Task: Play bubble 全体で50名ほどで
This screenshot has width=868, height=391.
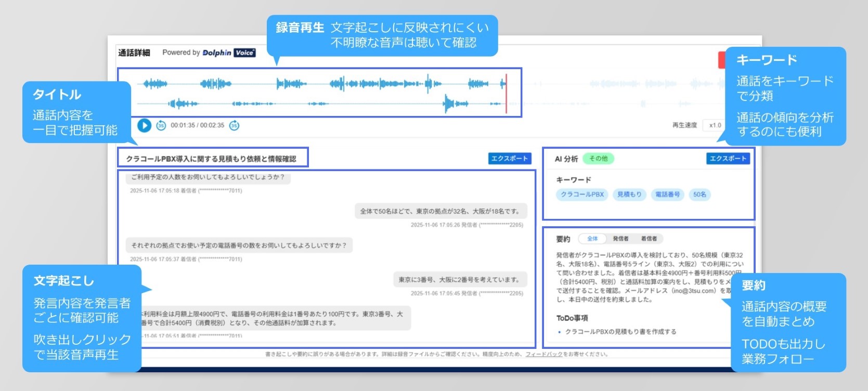Action: coord(441,211)
